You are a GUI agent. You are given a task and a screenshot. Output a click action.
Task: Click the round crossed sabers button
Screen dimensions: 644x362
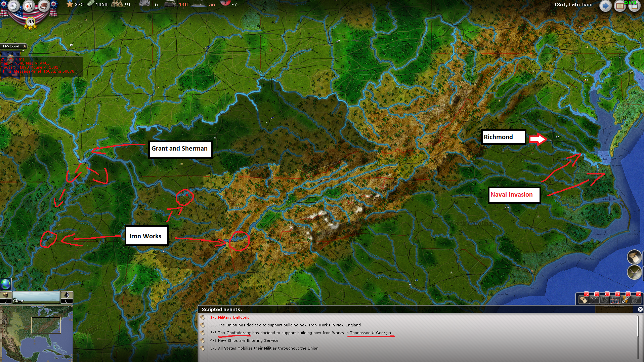coord(634,272)
